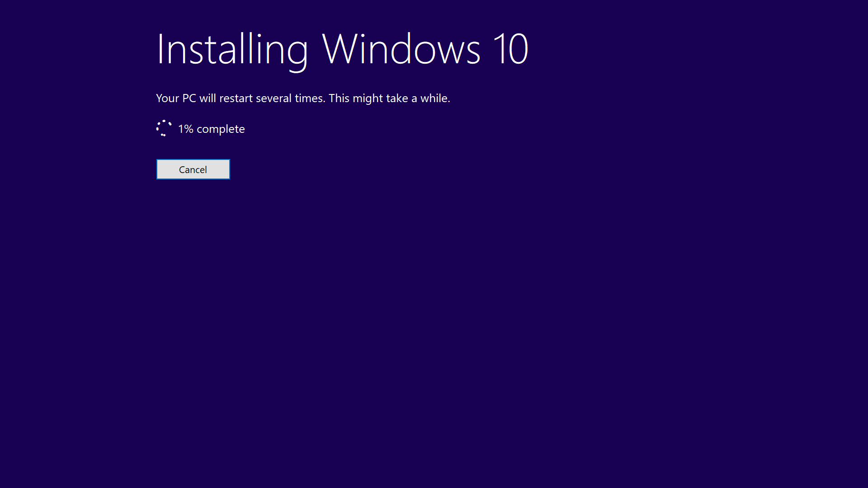Viewport: 868px width, 488px height.
Task: Click the words "several times" in message
Action: [290, 99]
